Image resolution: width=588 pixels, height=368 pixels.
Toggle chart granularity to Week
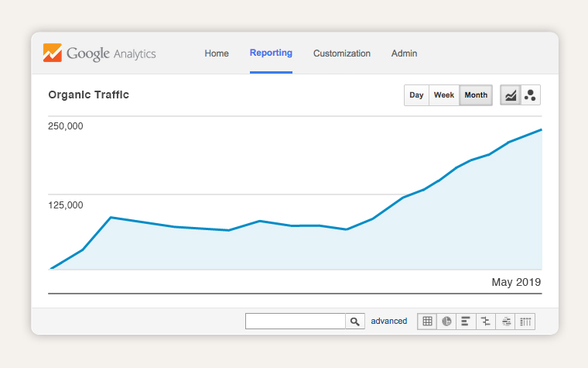point(444,95)
